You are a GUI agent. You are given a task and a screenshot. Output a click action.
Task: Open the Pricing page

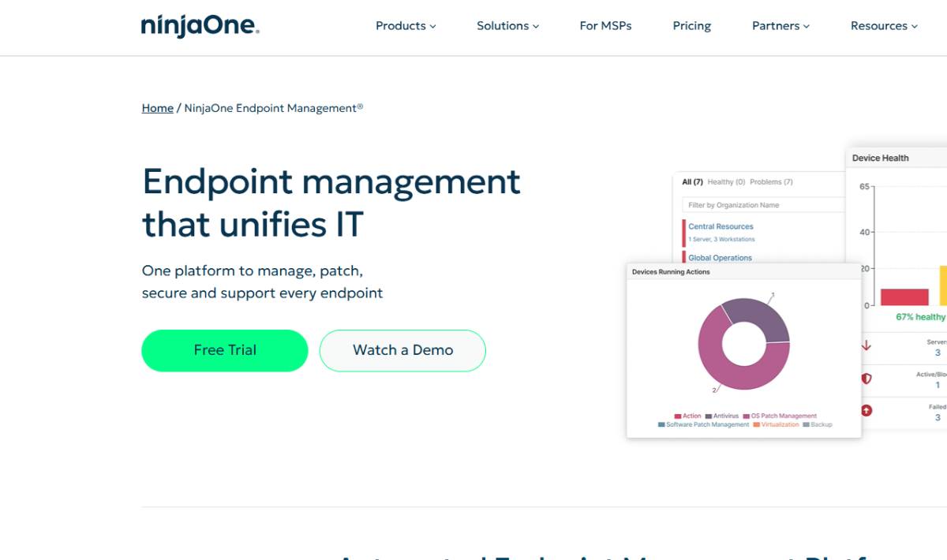click(x=692, y=26)
